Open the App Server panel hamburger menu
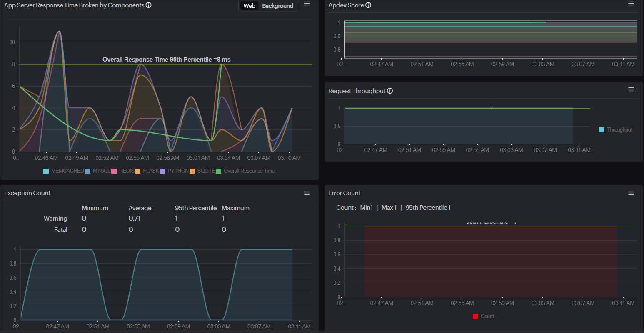The image size is (644, 333). [x=307, y=4]
